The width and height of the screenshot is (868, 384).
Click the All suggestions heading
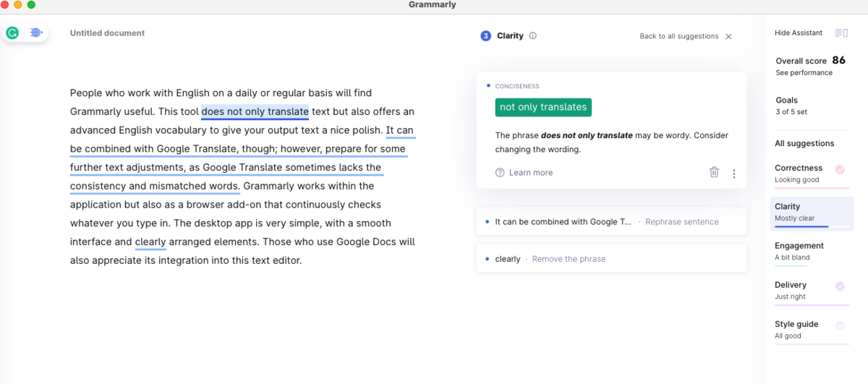point(804,143)
